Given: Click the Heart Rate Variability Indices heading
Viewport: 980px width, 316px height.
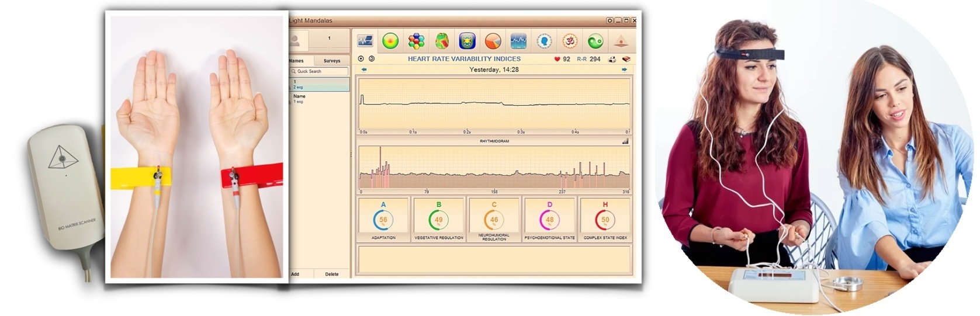Looking at the screenshot, I should click(x=464, y=59).
